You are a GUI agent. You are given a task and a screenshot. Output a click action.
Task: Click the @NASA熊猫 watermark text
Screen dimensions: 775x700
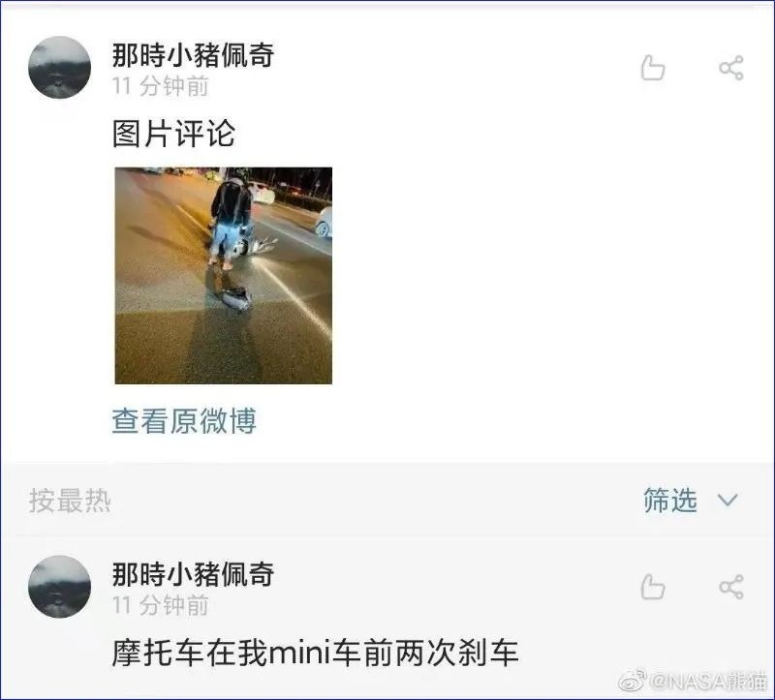click(x=708, y=682)
